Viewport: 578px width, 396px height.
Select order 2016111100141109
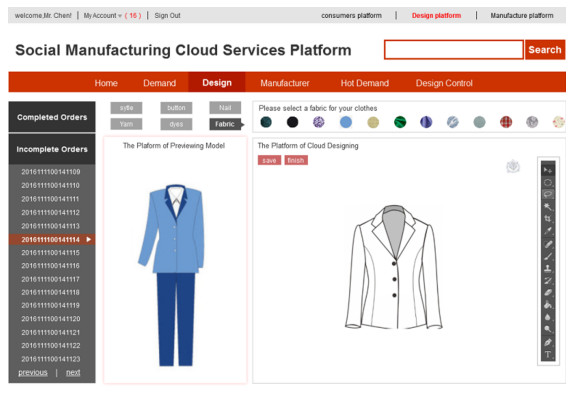(51, 172)
